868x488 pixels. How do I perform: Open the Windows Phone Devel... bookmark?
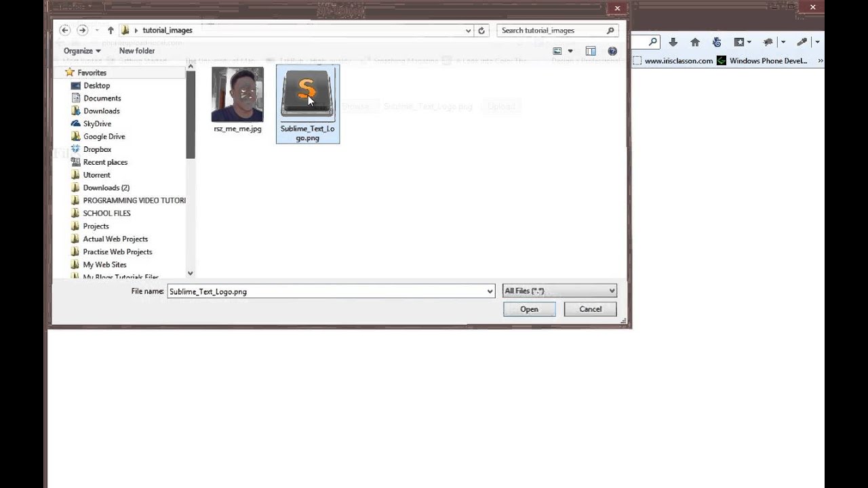pyautogui.click(x=762, y=61)
